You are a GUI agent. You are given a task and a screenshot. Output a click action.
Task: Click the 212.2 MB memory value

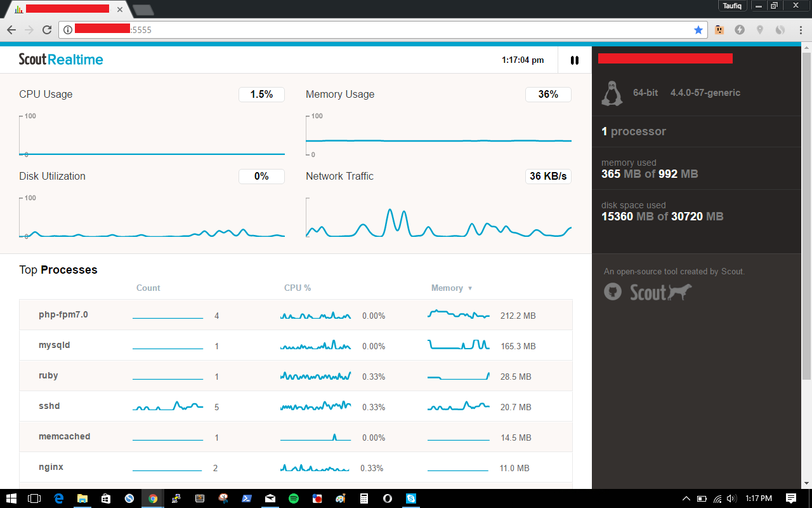tap(518, 316)
